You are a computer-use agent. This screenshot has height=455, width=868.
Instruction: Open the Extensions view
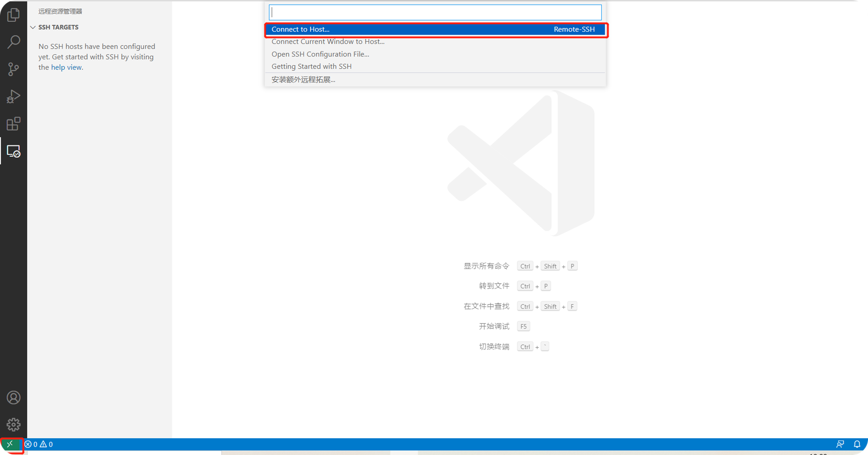click(13, 124)
